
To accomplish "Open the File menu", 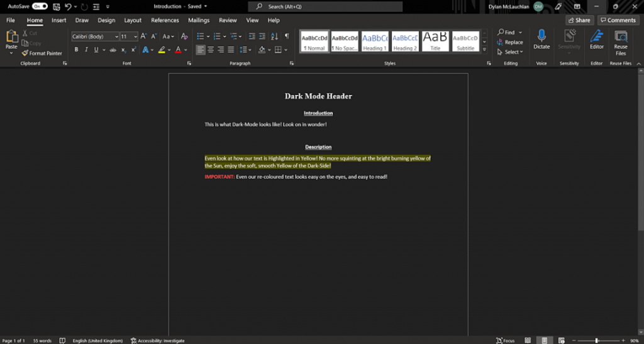I will 11,20.
